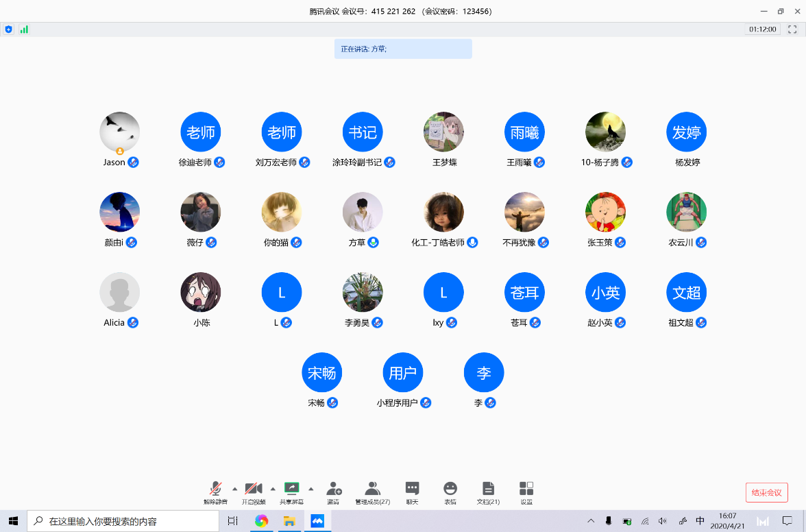This screenshot has height=532, width=806.
Task: Turn on camera with 开启视频
Action: (x=254, y=489)
